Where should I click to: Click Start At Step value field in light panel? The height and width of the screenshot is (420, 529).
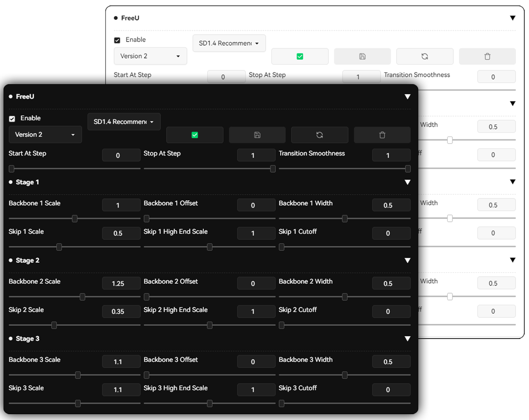tap(226, 77)
